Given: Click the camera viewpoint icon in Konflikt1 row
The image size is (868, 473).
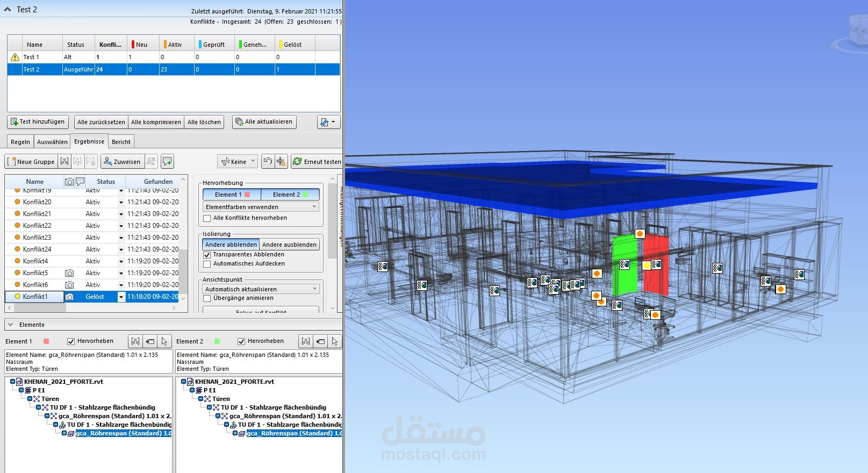Looking at the screenshot, I should [x=69, y=297].
